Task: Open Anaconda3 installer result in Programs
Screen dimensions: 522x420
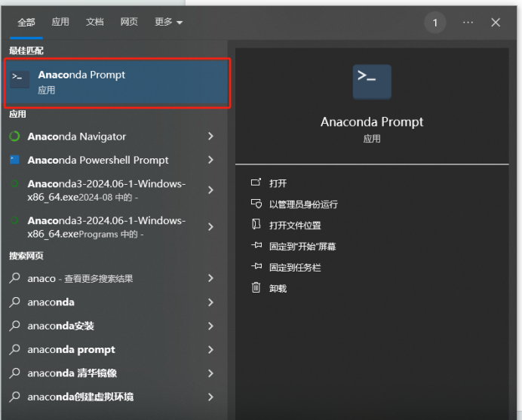Action: [x=106, y=227]
